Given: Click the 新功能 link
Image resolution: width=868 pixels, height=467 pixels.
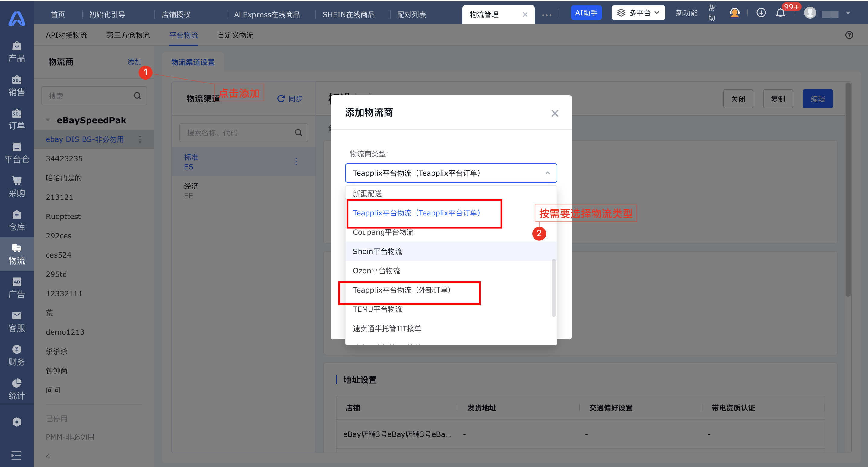Looking at the screenshot, I should (686, 13).
